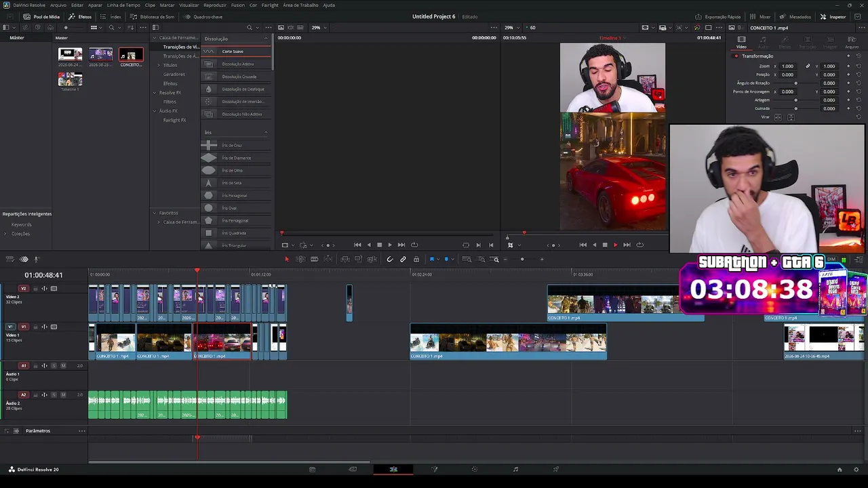
Task: Collapse the Favoritos section
Action: [154, 213]
